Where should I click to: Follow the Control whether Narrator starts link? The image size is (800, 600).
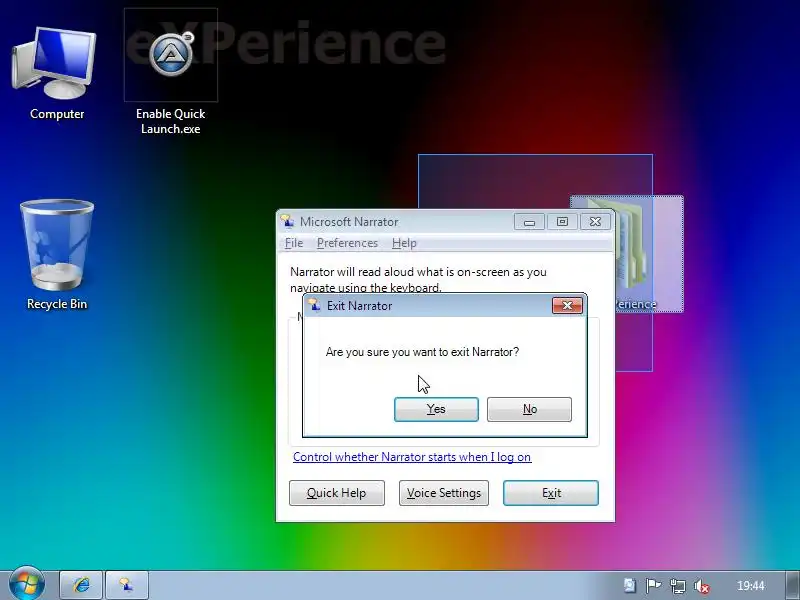(x=412, y=457)
